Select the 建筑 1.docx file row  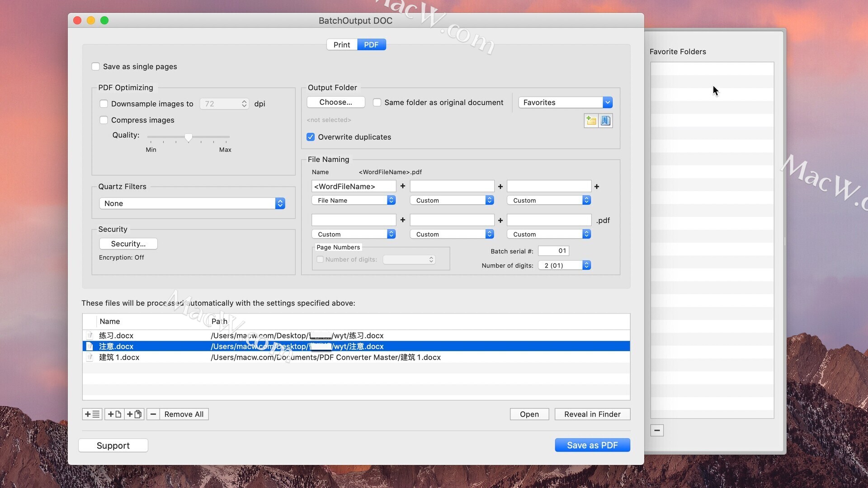356,357
